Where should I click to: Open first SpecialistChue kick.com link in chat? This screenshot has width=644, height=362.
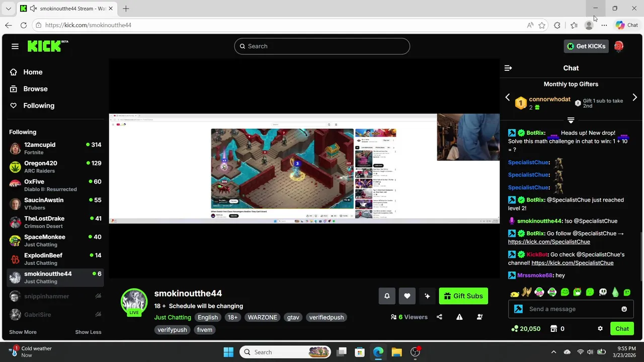tap(549, 242)
